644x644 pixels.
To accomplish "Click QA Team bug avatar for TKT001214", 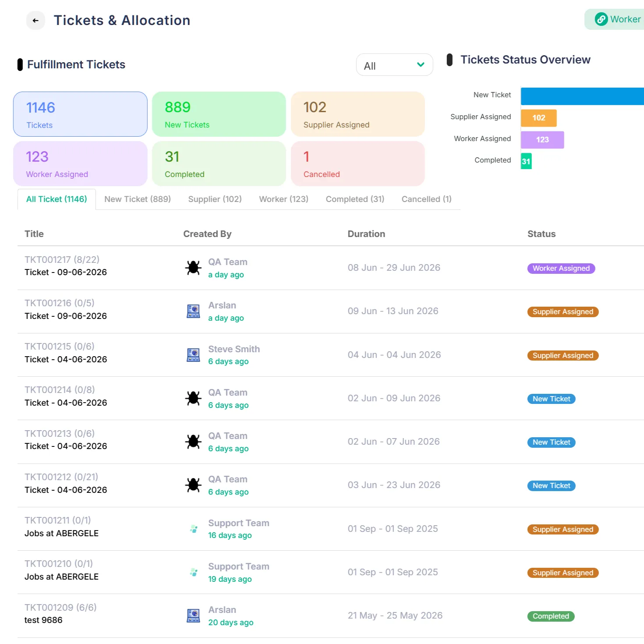I will [x=193, y=398].
